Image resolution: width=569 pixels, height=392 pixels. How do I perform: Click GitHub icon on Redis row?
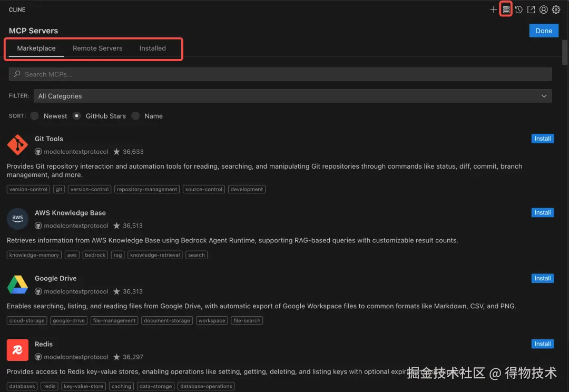coord(38,357)
